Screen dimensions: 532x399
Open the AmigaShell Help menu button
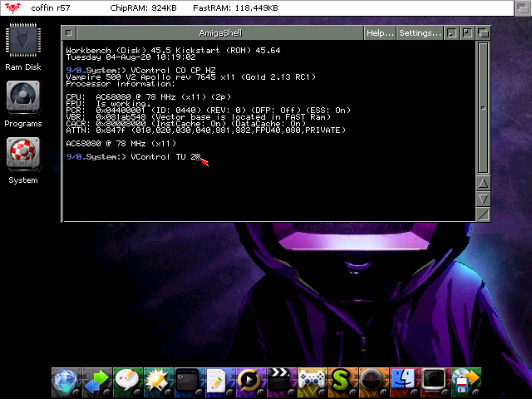tap(380, 33)
